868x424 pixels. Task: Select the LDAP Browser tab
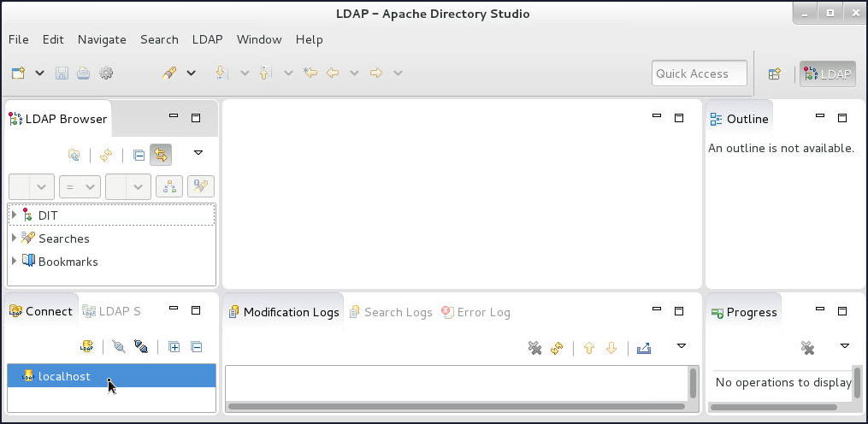tap(58, 119)
